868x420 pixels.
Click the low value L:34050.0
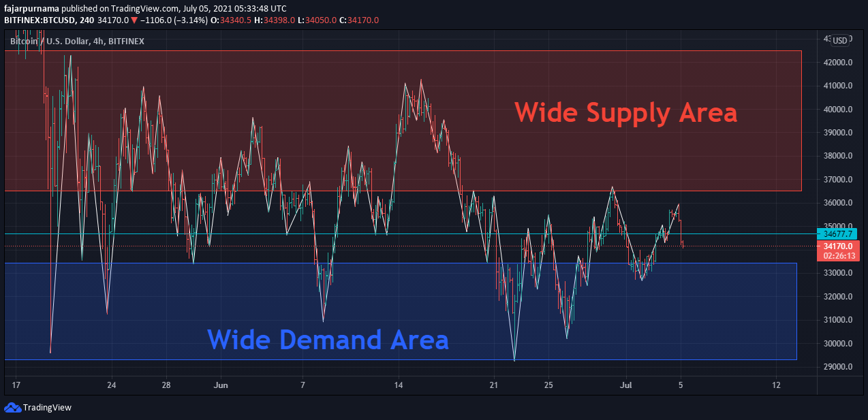[317, 20]
